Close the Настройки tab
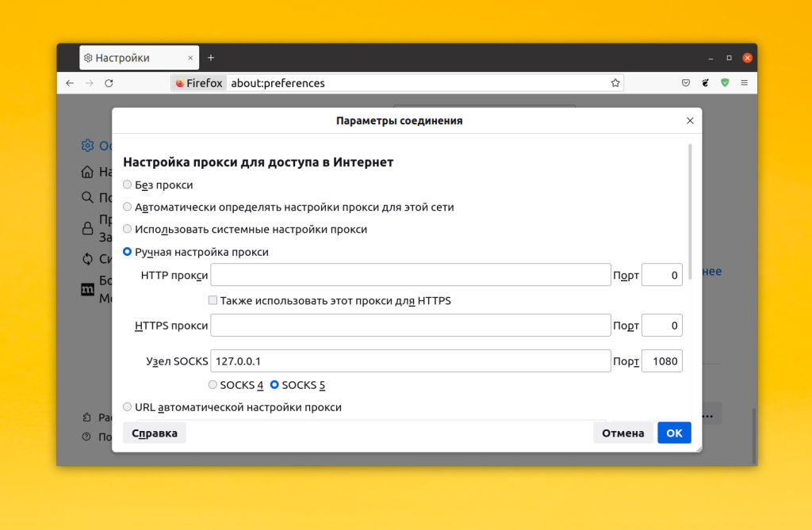This screenshot has height=530, width=812. pos(190,58)
